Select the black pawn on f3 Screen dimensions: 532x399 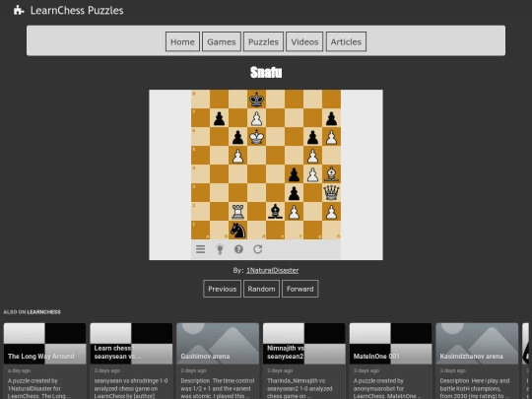point(294,193)
